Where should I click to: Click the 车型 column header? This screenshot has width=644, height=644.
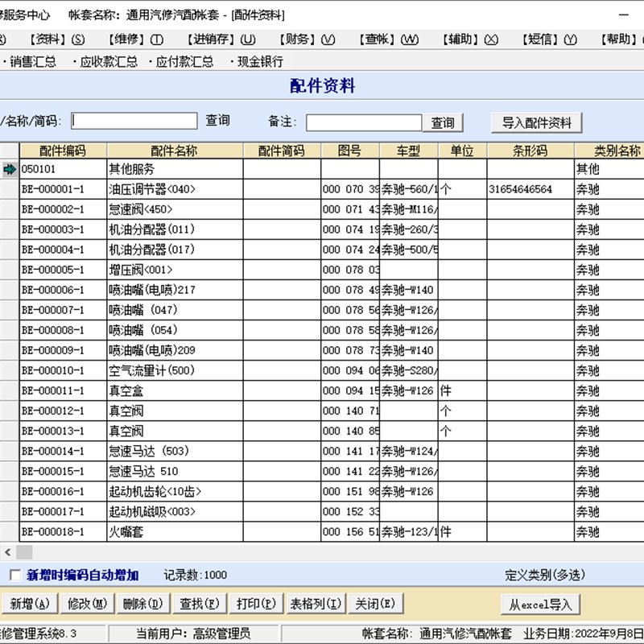coord(409,151)
